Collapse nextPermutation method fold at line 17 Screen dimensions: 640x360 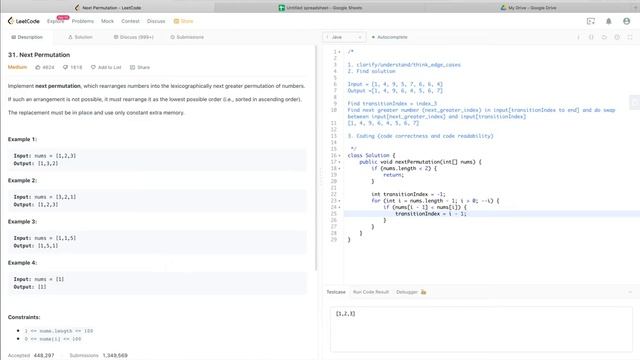click(x=339, y=162)
